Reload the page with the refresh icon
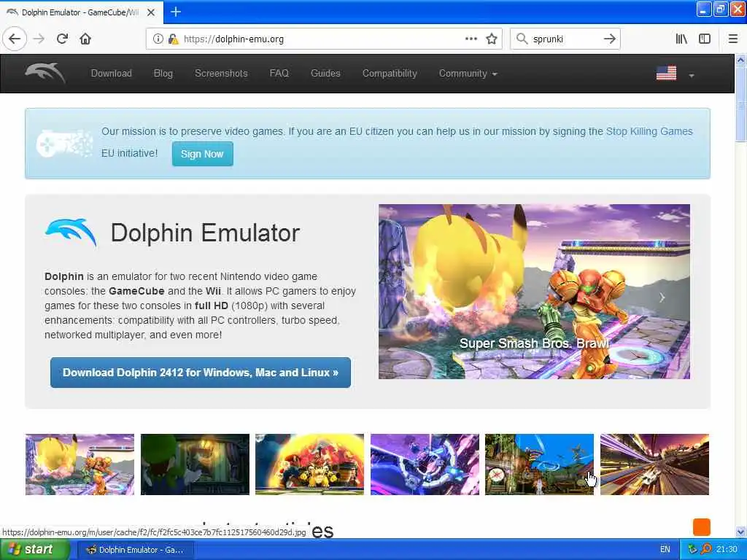 62,39
